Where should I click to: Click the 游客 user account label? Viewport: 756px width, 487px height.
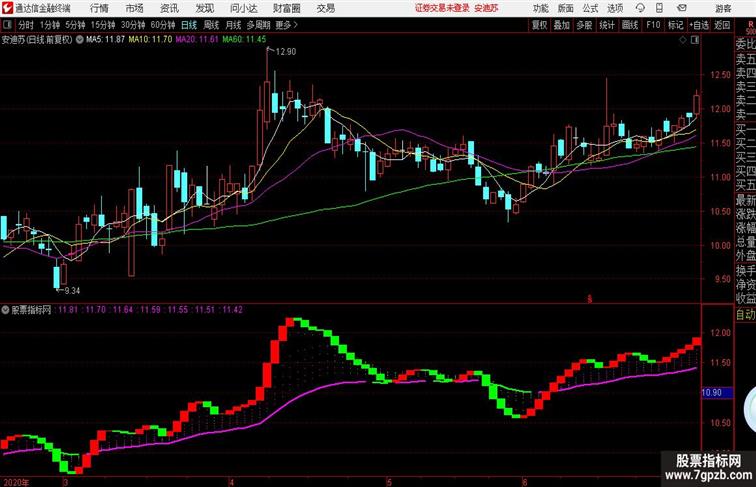[723, 8]
